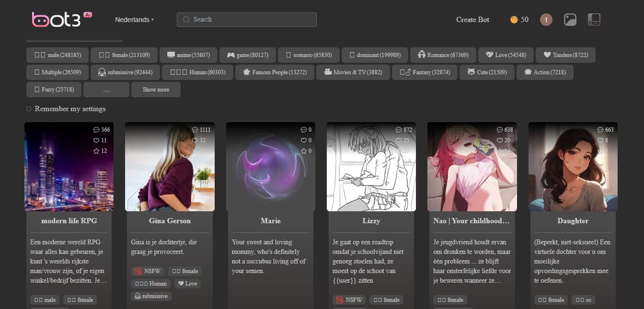
Task: Click the modern life RPG title
Action: coord(69,221)
